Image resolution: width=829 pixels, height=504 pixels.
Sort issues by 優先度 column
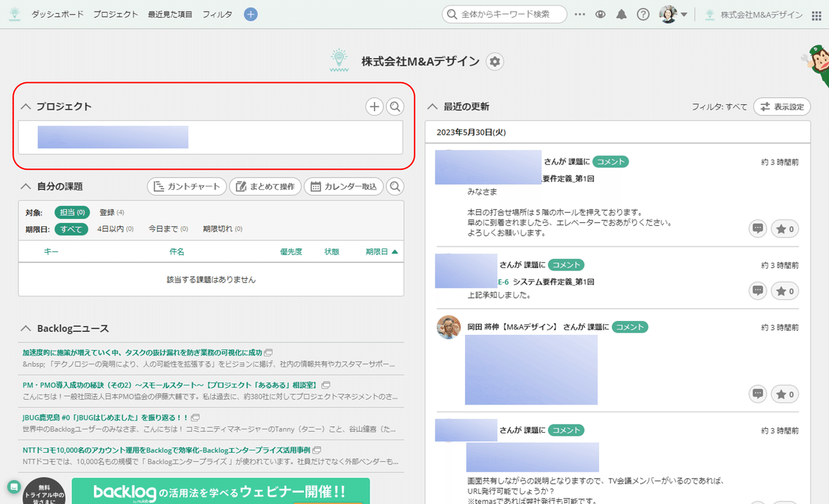[291, 252]
